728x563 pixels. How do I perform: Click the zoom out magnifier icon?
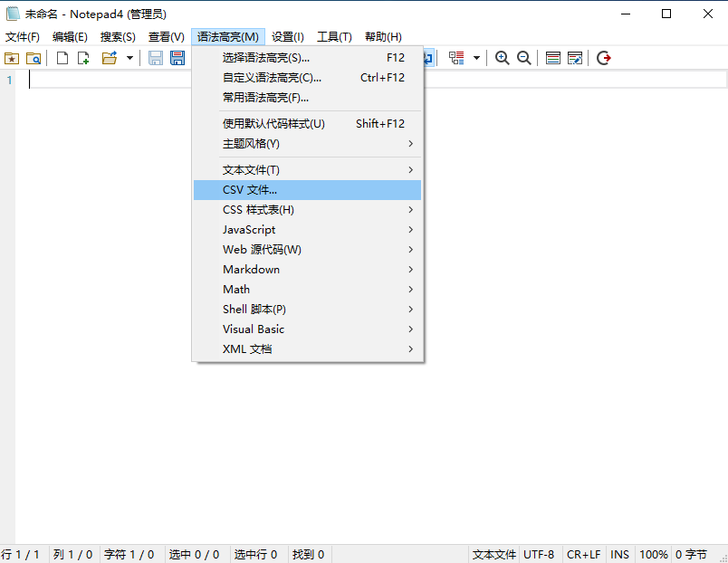523,58
